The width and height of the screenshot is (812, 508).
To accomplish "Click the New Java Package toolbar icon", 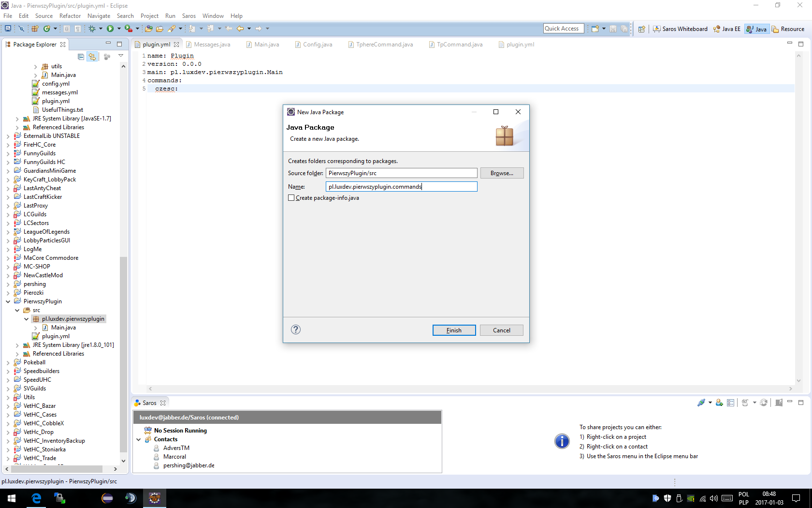I will (35, 29).
